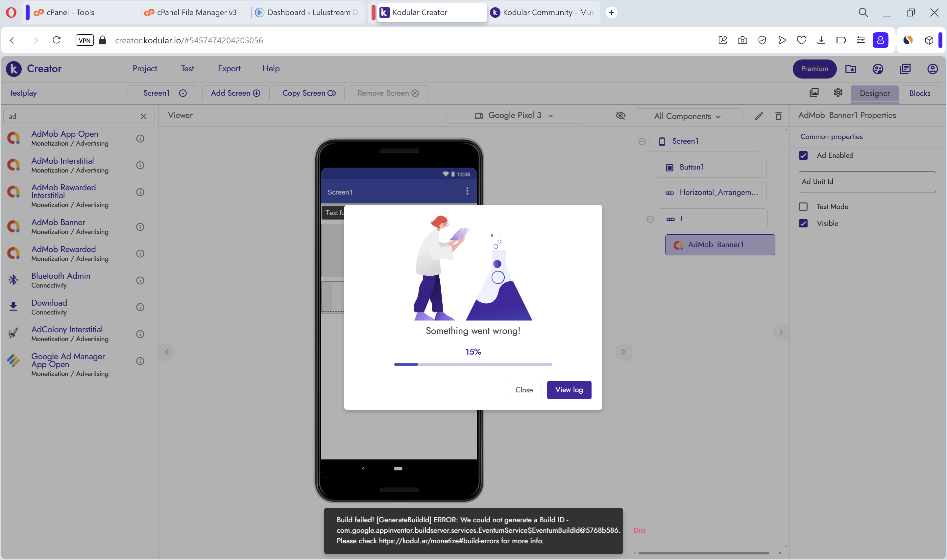Select Button1 in component tree

pos(712,167)
